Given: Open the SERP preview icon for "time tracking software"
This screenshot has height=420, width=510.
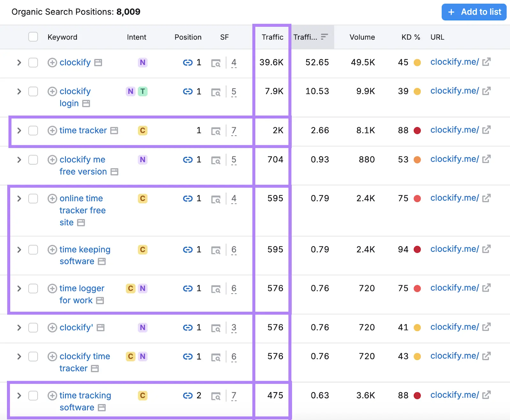Looking at the screenshot, I should (216, 395).
